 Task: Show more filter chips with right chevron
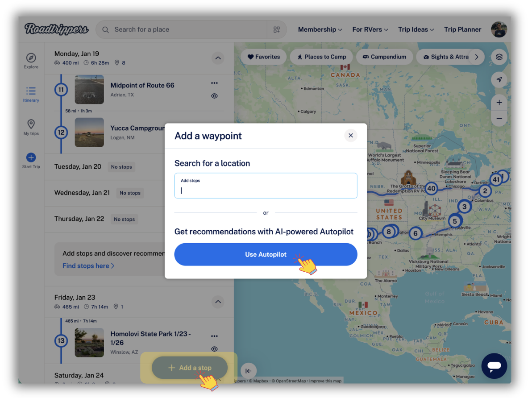[477, 57]
